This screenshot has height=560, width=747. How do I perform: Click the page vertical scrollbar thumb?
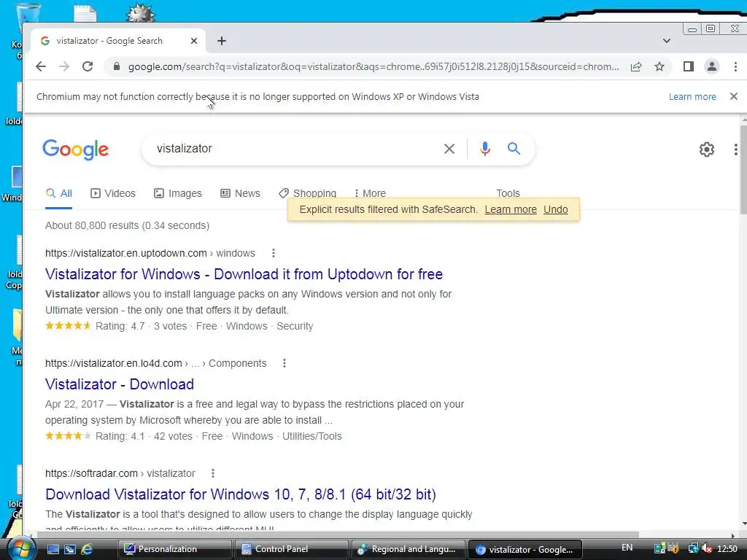(x=743, y=169)
